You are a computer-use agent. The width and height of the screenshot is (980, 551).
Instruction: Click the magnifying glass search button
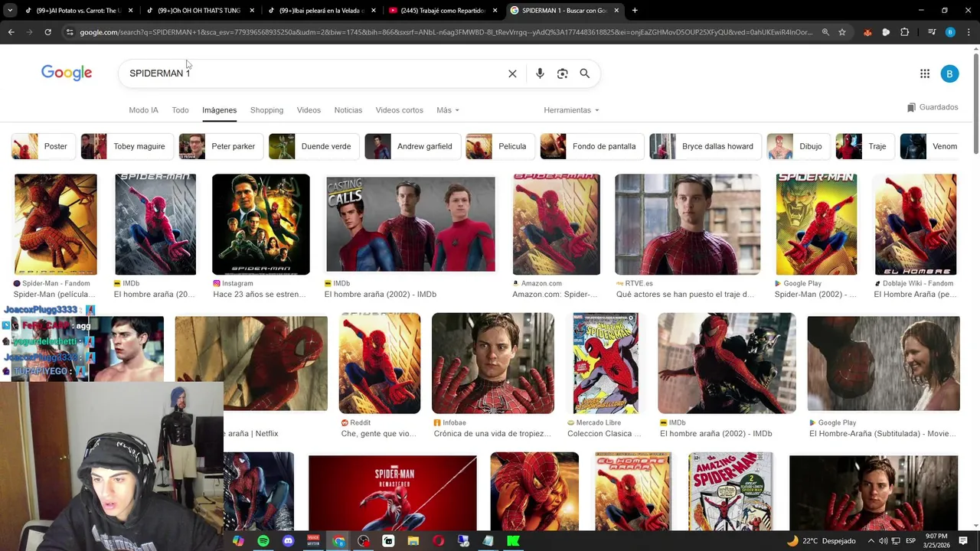(x=585, y=73)
